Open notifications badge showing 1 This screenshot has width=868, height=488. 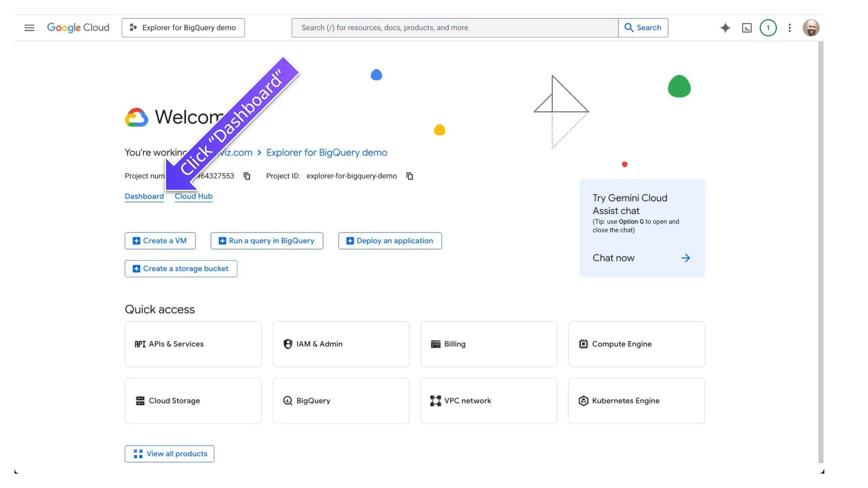tap(768, 28)
